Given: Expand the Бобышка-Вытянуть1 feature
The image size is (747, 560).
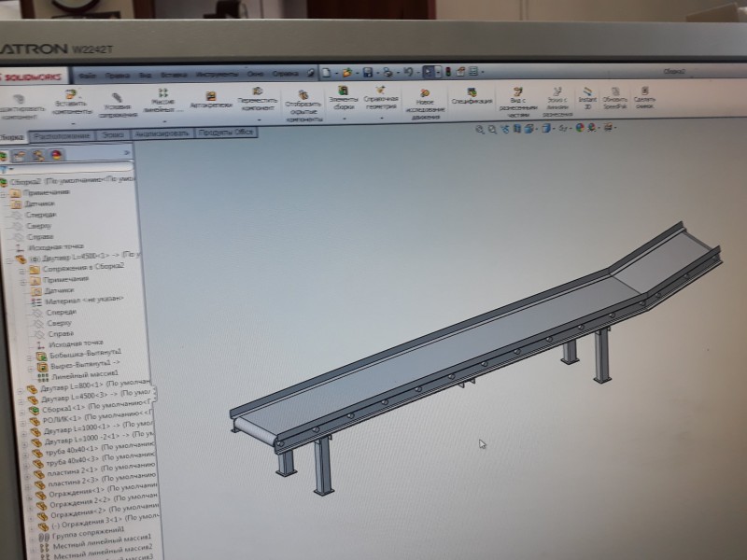Looking at the screenshot, I should pyautogui.click(x=30, y=357).
